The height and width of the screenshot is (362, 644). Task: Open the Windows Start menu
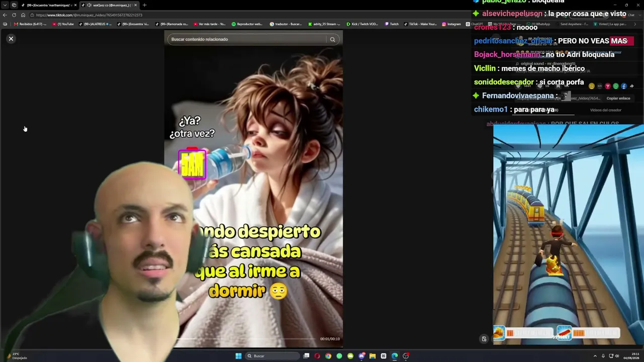pyautogui.click(x=238, y=356)
